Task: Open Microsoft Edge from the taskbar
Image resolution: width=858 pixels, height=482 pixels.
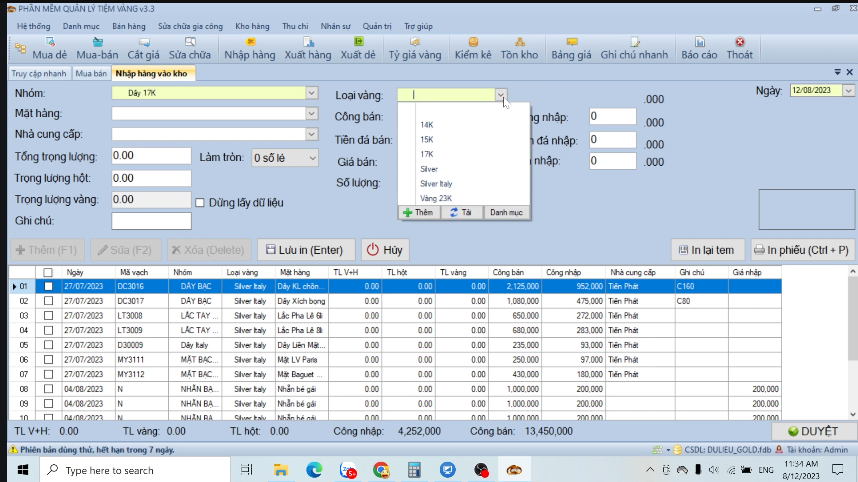Action: (x=314, y=469)
